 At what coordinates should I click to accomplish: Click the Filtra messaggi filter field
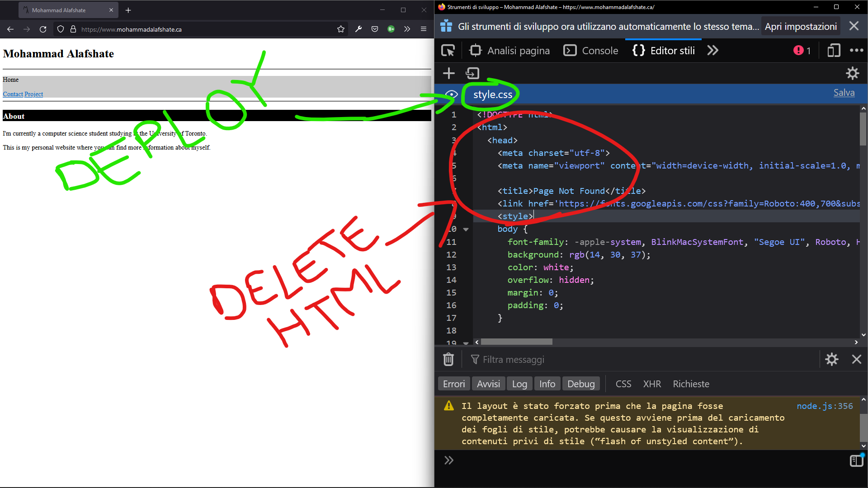coord(642,359)
